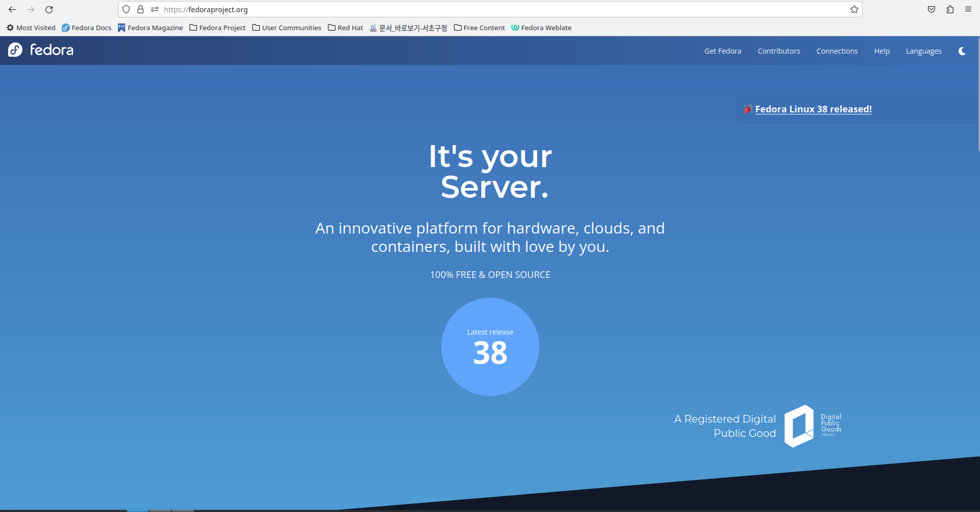Open the 문서_바로보기-서초구청 bookmark
This screenshot has width=980, height=512.
(x=409, y=28)
